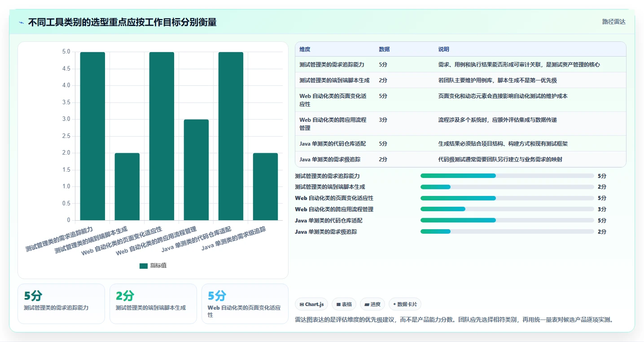Select the 数据卡片 tag
The width and height of the screenshot is (644, 342).
tap(405, 304)
